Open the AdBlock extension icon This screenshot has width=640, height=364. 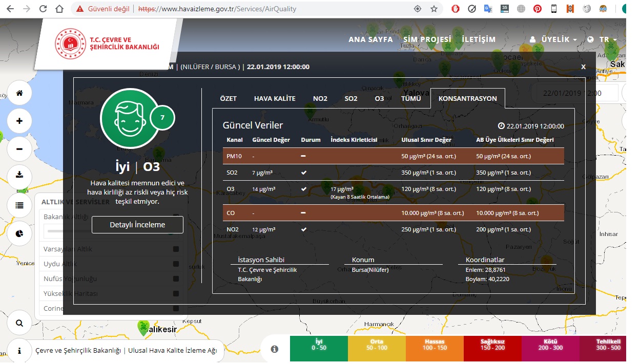point(456,9)
